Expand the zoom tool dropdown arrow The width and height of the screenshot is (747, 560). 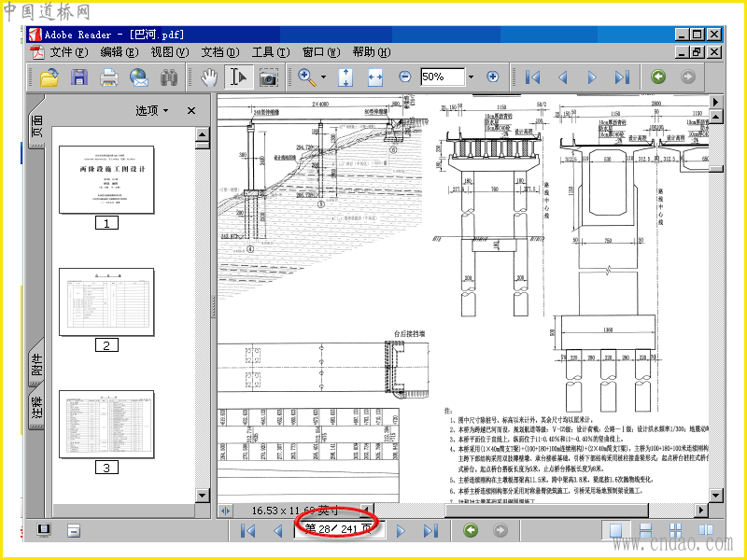(324, 77)
